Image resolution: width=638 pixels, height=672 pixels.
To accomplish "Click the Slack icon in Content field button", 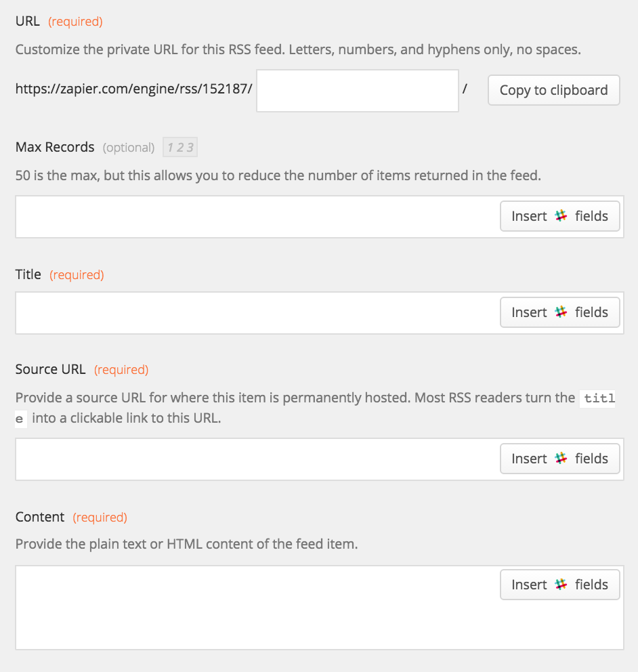I will [561, 584].
